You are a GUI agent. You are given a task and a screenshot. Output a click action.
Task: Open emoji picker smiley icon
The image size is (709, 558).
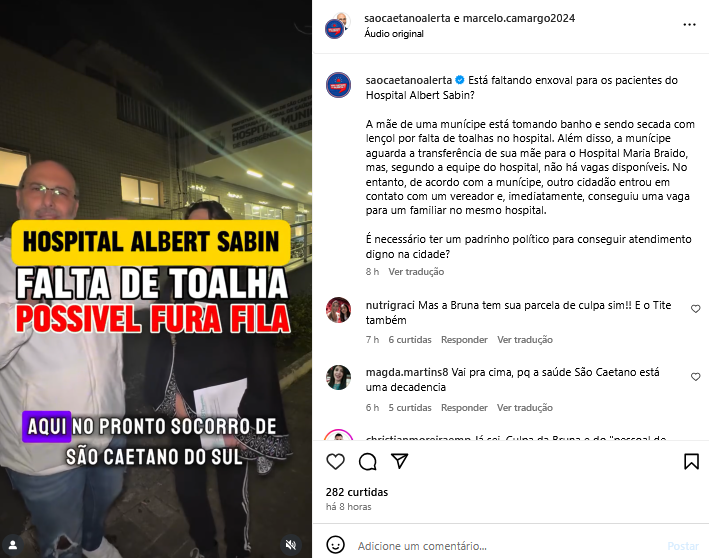[336, 545]
